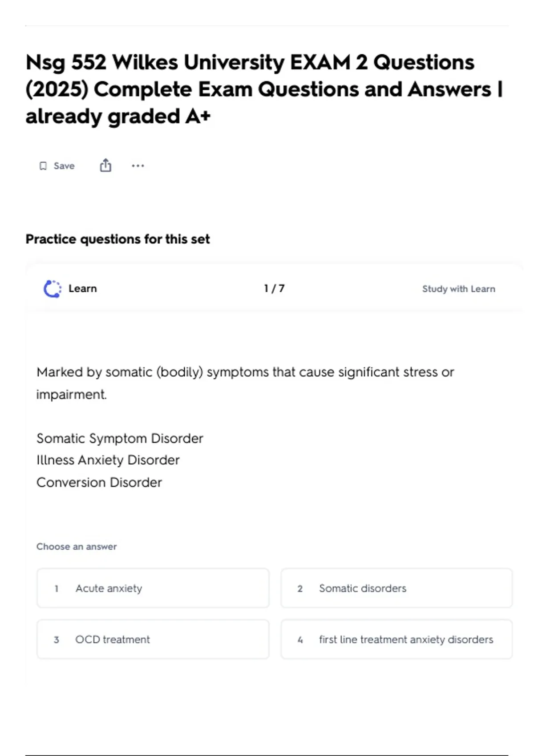Image resolution: width=534 pixels, height=756 pixels.
Task: Click number 1 badge beside Acute anxiety
Action: [57, 588]
